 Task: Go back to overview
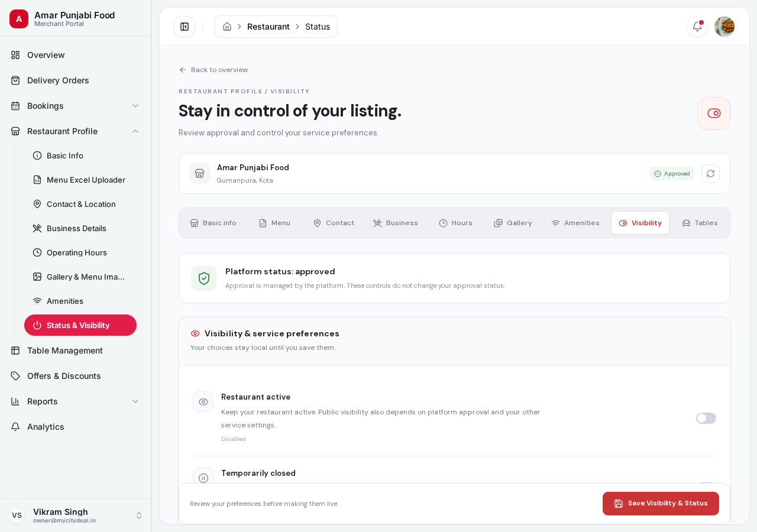(x=213, y=70)
